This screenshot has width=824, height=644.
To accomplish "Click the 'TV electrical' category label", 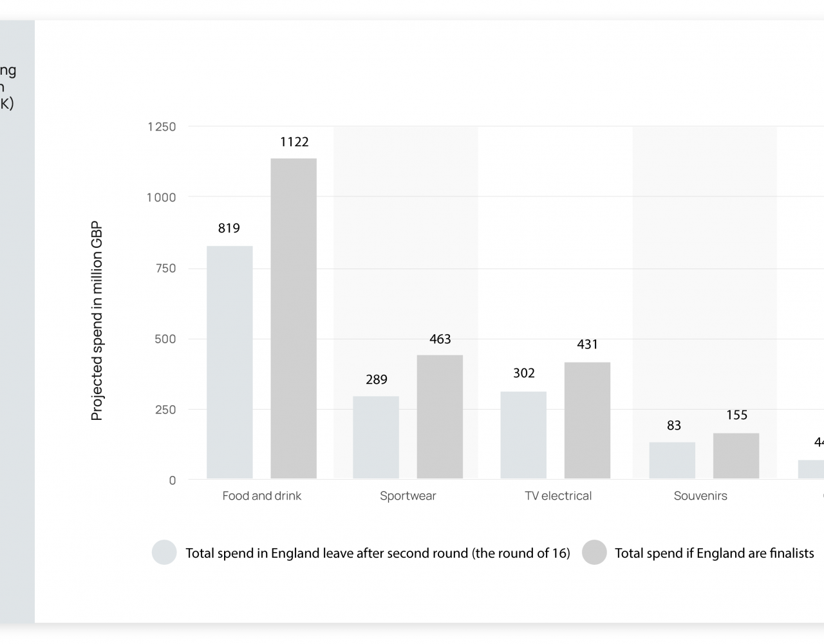I will tap(558, 496).
